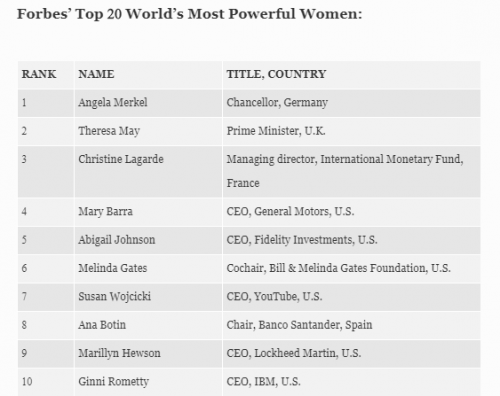
Task: Click the name Mary Barra
Action: (105, 212)
